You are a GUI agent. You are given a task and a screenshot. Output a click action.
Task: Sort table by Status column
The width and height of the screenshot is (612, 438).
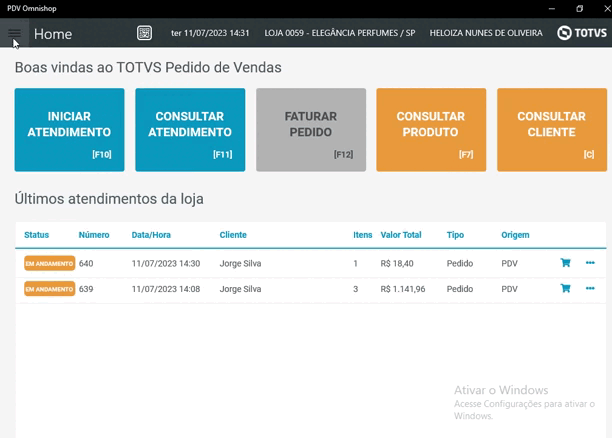point(36,235)
